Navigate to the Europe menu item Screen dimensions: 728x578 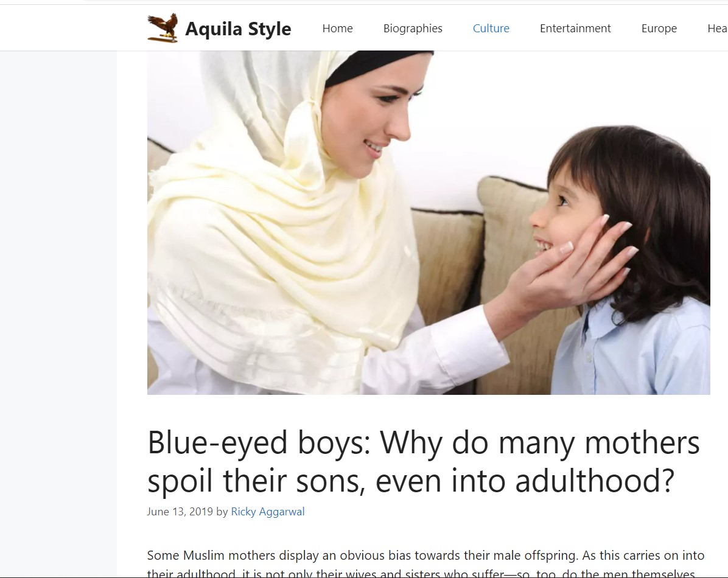pyautogui.click(x=659, y=29)
